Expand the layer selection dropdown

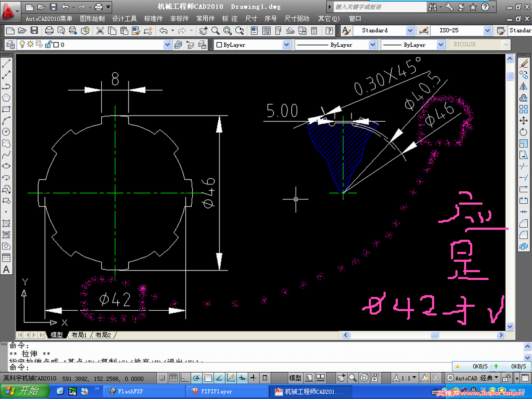168,45
